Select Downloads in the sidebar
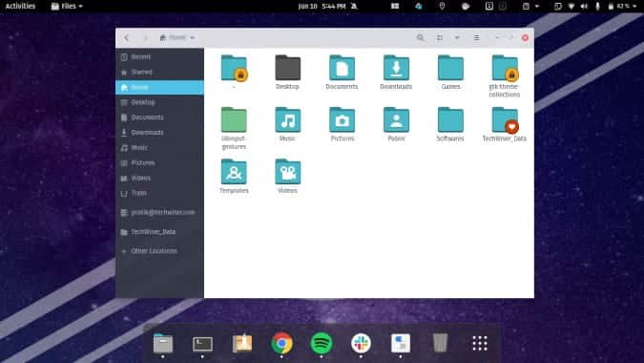 159,133
